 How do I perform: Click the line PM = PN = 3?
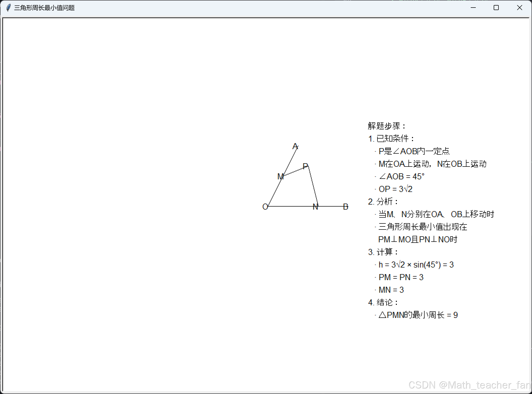tap(401, 277)
